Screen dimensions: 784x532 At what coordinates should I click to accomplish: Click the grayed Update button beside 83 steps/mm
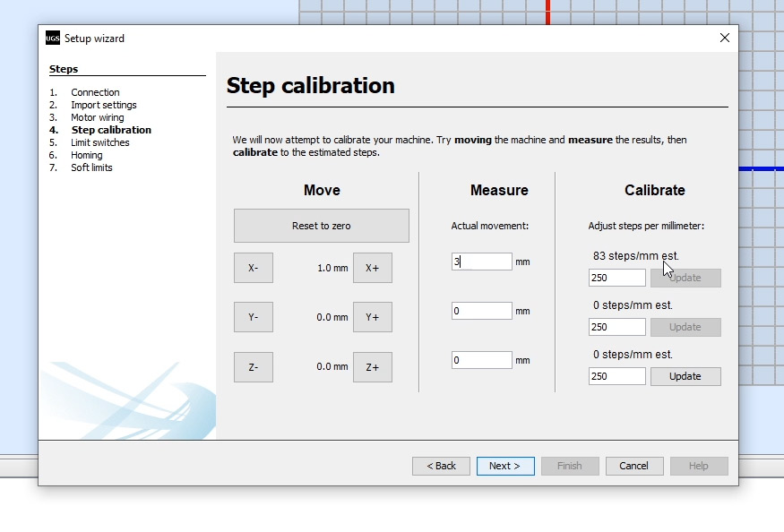click(x=685, y=278)
